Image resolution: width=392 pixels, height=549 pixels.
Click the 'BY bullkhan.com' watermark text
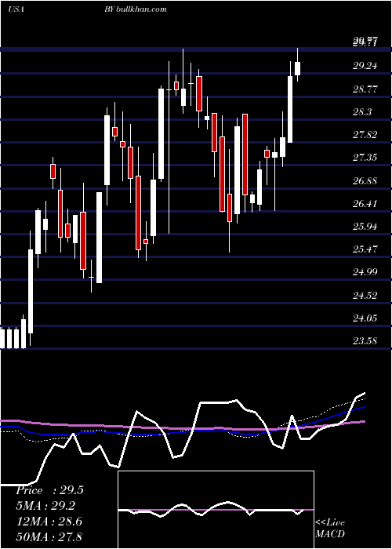(x=136, y=9)
